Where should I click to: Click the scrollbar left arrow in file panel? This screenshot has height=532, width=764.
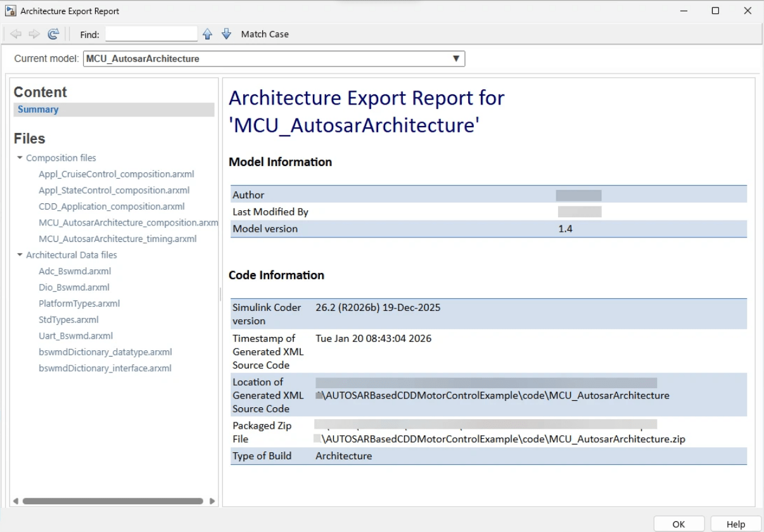[x=15, y=501]
